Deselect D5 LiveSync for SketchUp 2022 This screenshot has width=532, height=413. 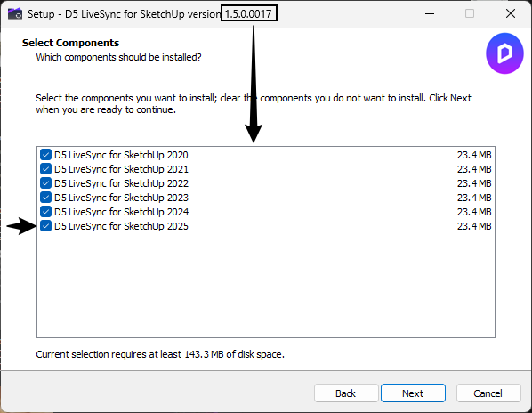point(45,183)
